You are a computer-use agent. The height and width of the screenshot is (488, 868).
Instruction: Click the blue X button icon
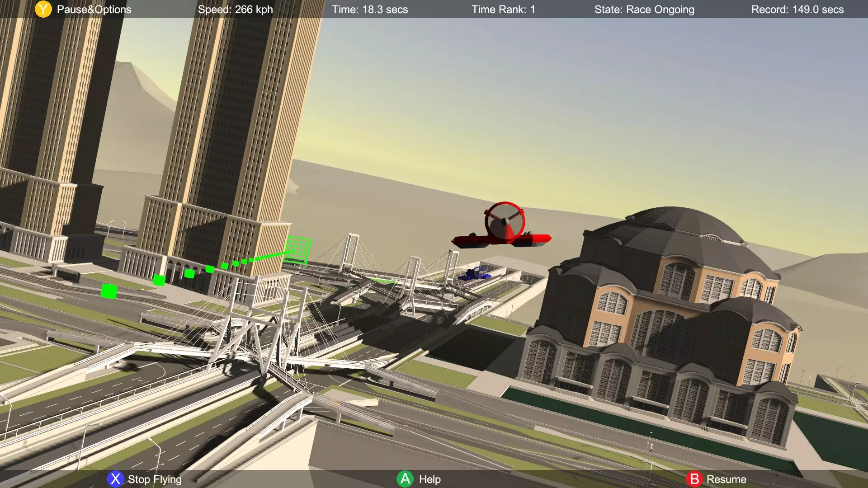click(115, 479)
